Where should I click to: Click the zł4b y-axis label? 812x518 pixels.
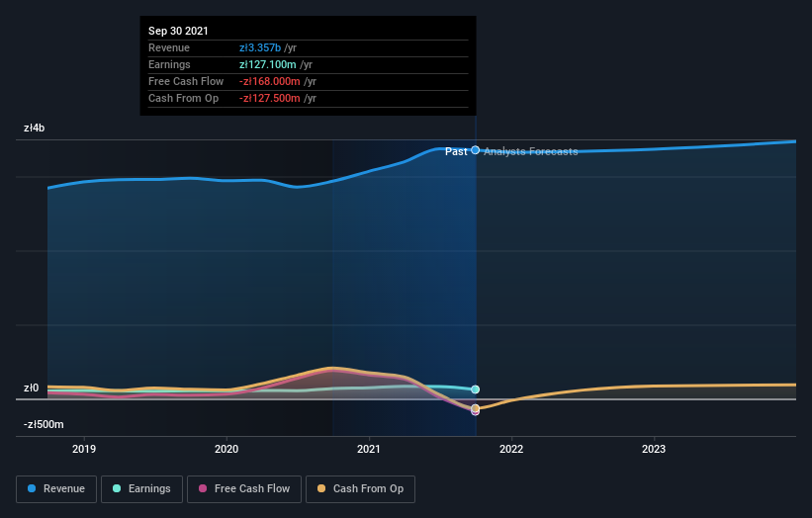[35, 128]
